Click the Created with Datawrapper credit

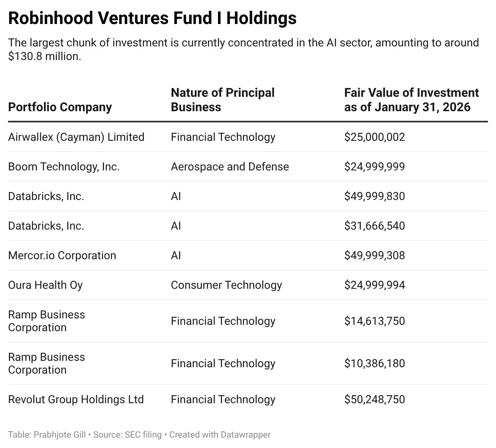point(220,434)
